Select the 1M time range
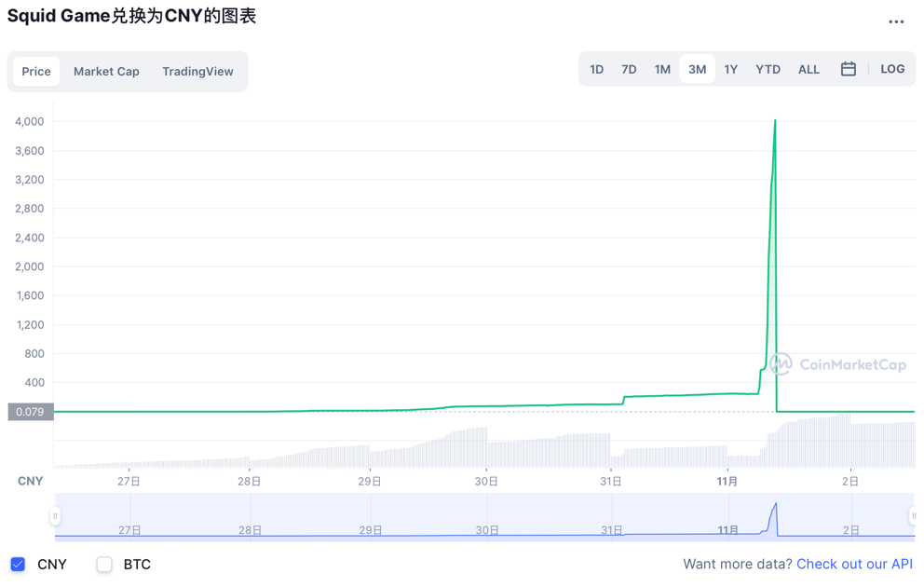 (662, 69)
